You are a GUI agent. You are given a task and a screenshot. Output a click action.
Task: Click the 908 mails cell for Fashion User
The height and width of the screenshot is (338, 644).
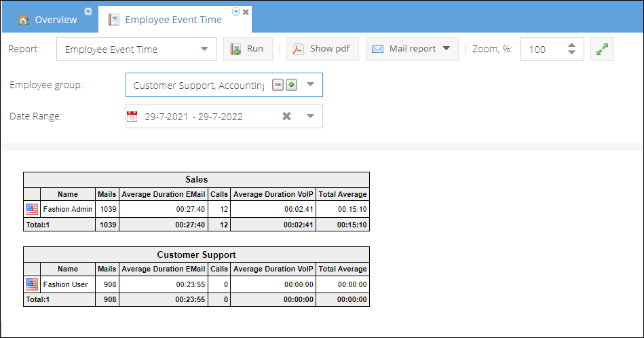pos(108,284)
